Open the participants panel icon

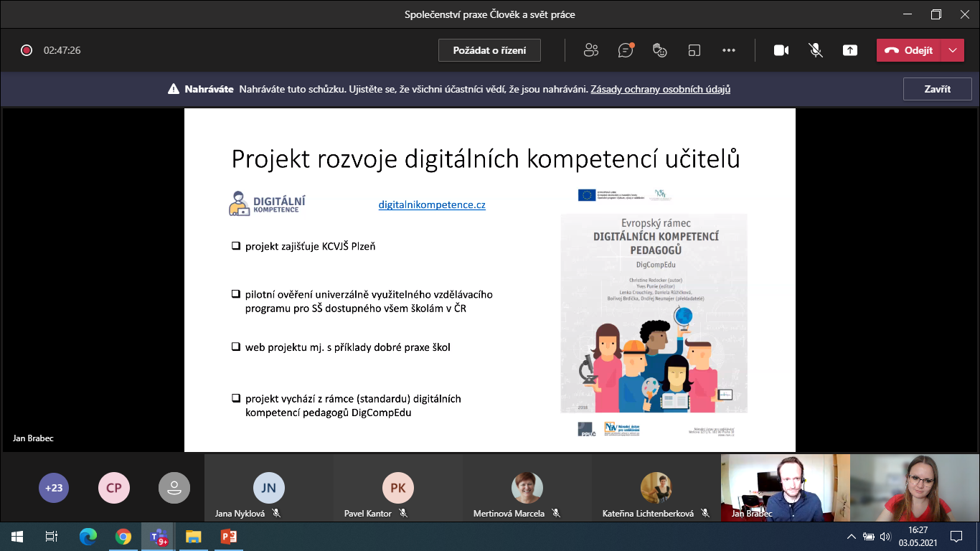[591, 50]
